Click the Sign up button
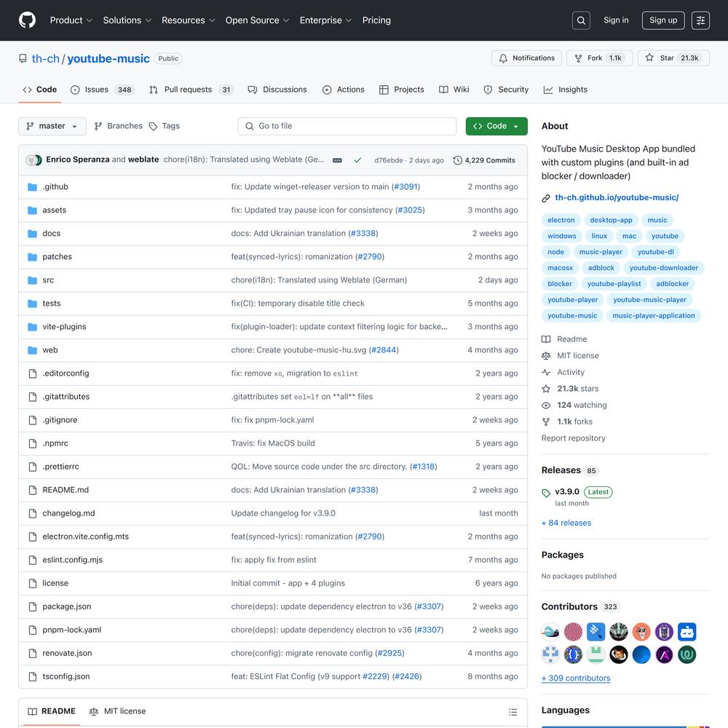Viewport: 728px width, 728px height. [663, 20]
